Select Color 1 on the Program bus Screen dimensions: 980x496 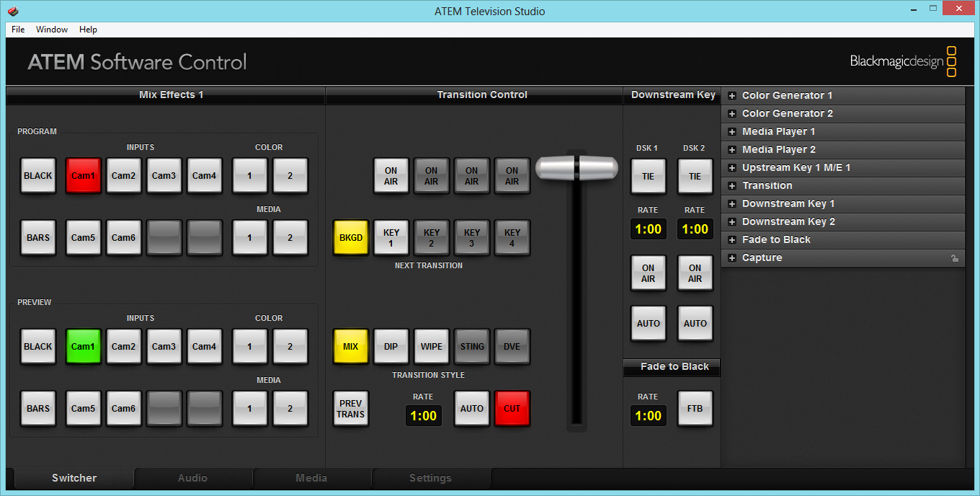click(250, 175)
